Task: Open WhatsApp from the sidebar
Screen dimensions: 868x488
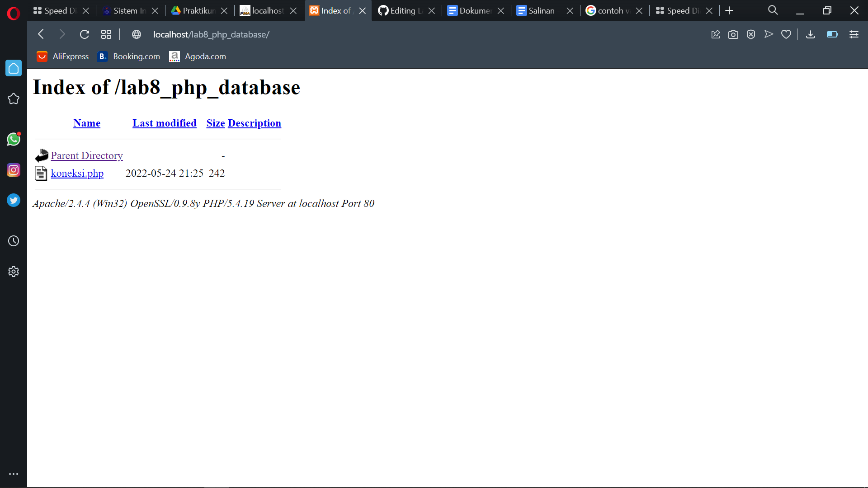Action: [14, 139]
